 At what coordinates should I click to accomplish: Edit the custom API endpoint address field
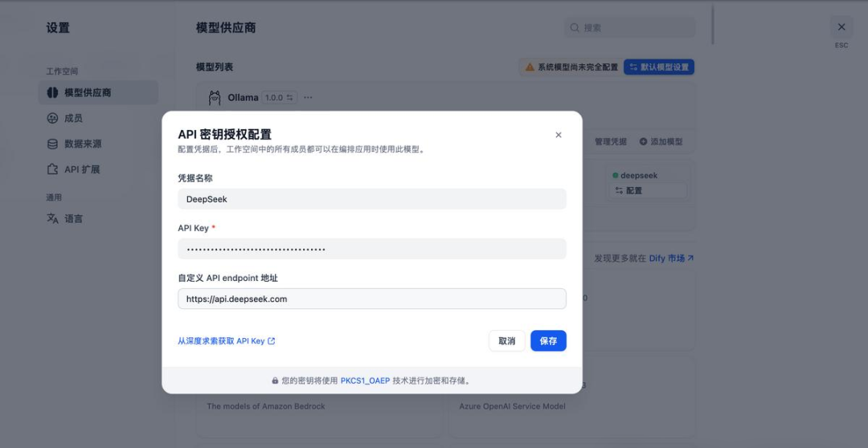tap(371, 299)
